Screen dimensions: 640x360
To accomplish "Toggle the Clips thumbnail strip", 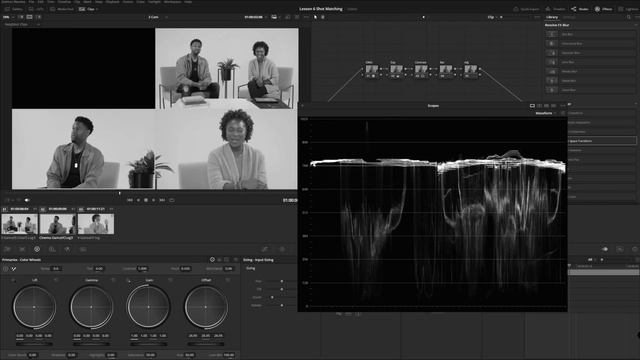I will click(x=88, y=9).
